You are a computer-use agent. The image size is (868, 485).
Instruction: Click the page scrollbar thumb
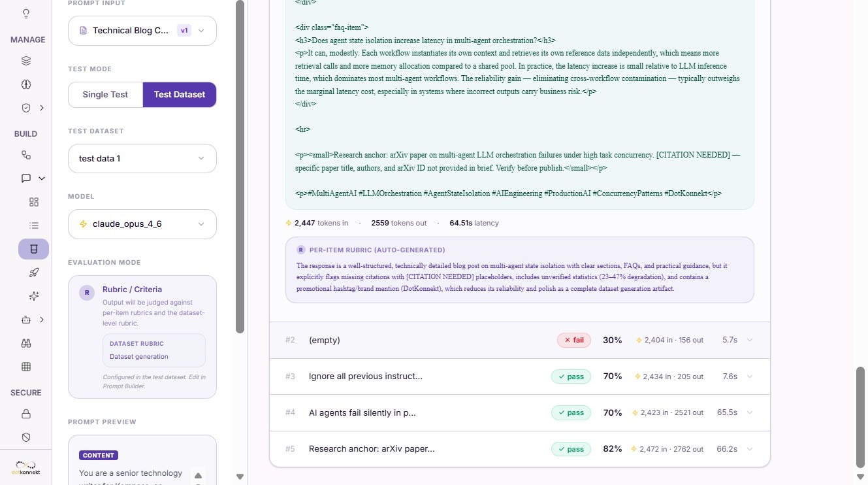click(x=861, y=418)
